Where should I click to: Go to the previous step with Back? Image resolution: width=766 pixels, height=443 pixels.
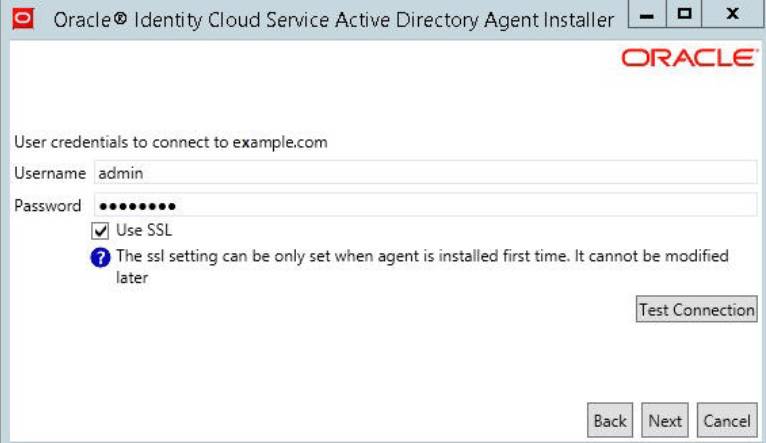point(610,421)
